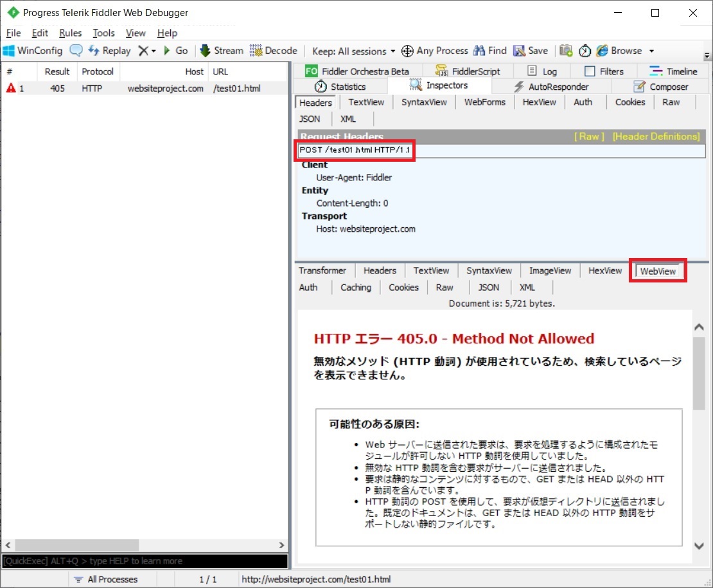The height and width of the screenshot is (588, 713).
Task: Open the Remove (X) dropdown arrow
Action: point(154,51)
